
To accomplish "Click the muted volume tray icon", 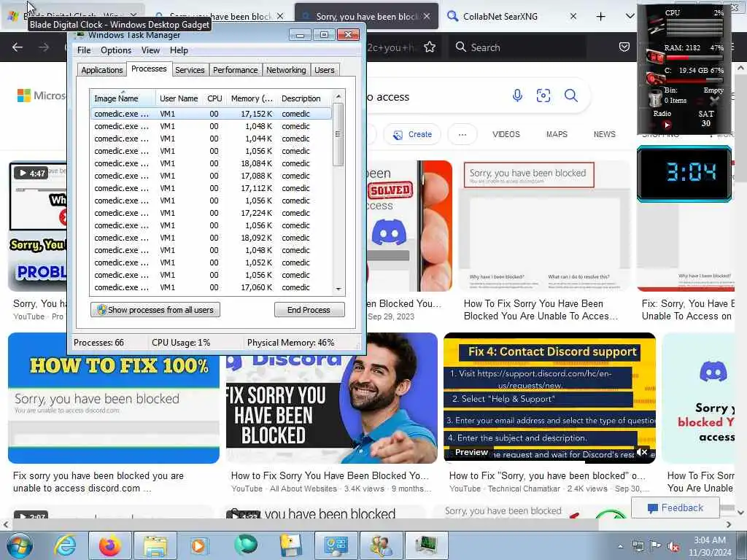I will 673,546.
